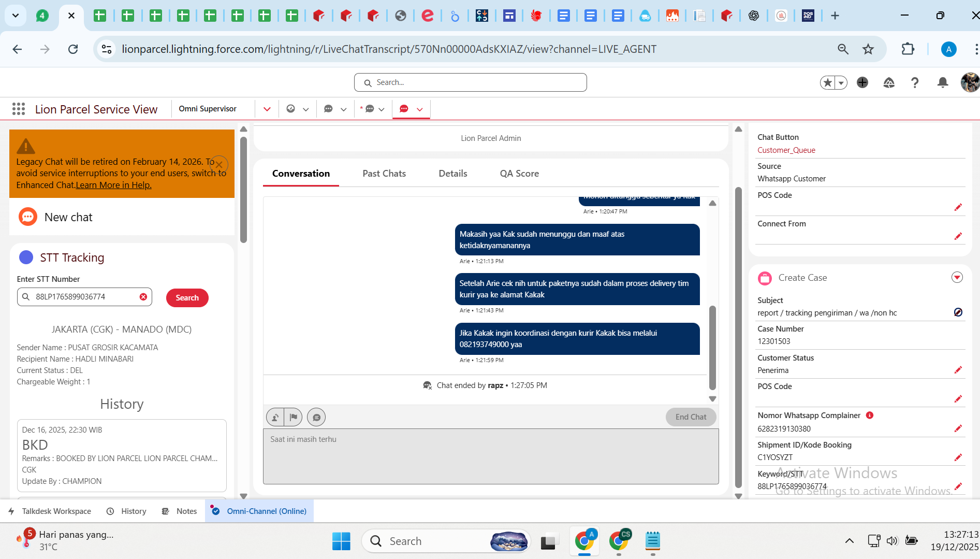
Task: Expand the Create Case actions menu
Action: pyautogui.click(x=957, y=277)
